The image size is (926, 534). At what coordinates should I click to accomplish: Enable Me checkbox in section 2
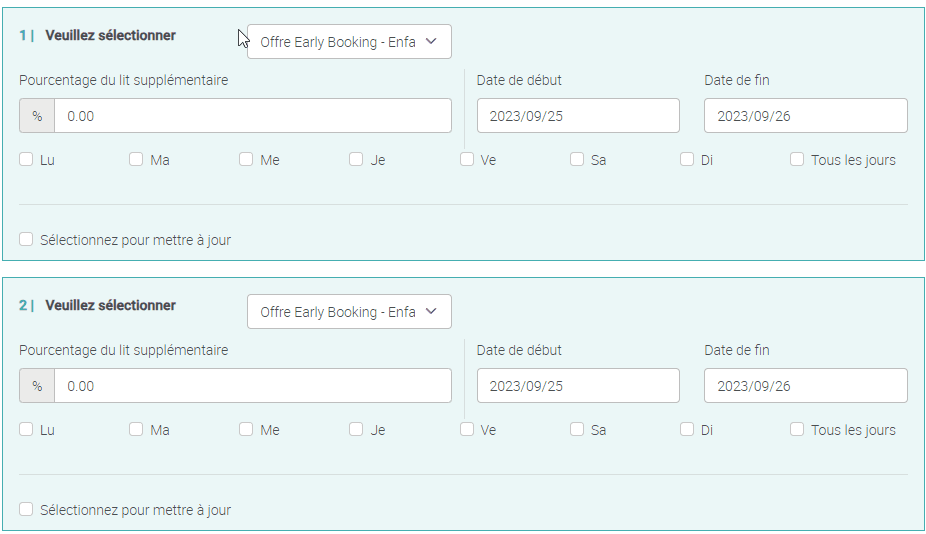(246, 429)
